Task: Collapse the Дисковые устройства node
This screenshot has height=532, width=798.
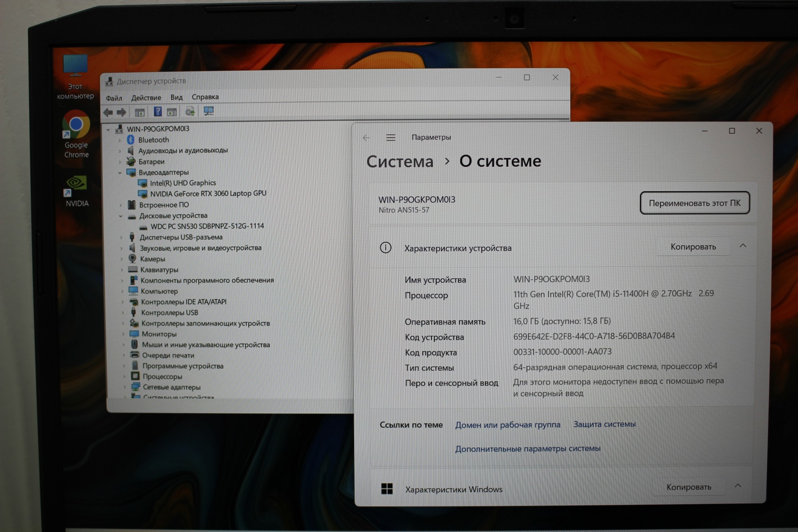Action: (120, 216)
